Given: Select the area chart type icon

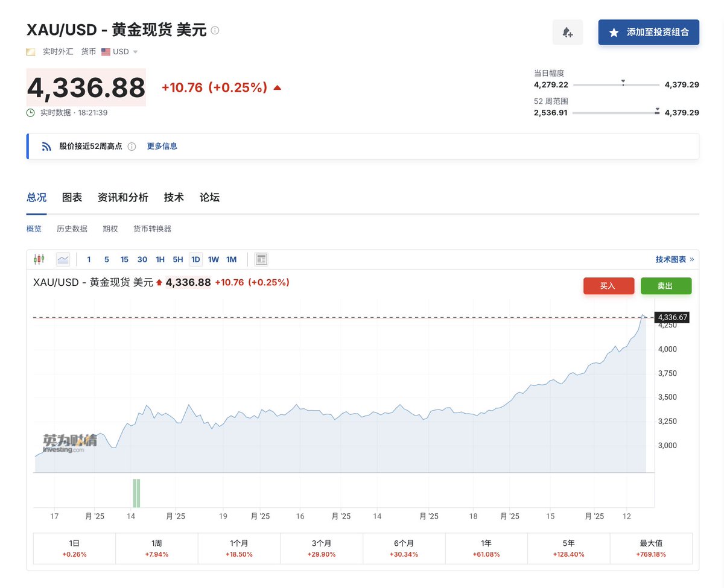Looking at the screenshot, I should (63, 259).
